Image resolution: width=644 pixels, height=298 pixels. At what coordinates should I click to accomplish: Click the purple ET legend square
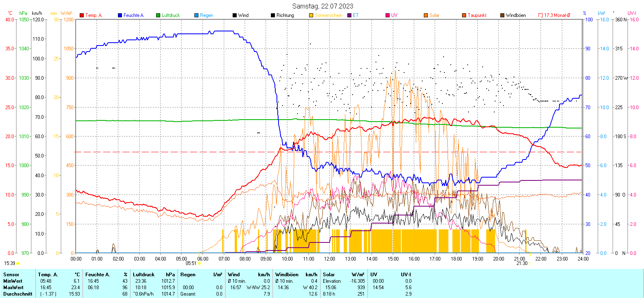point(349,15)
